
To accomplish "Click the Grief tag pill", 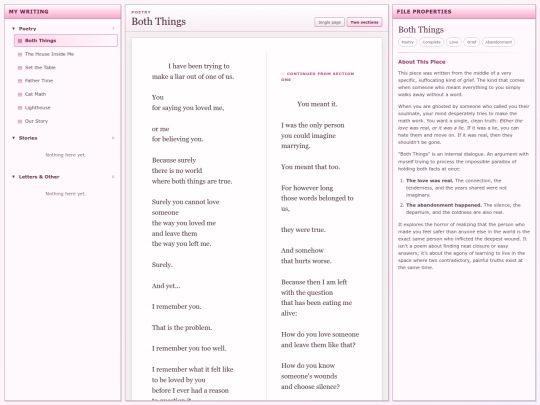I will pyautogui.click(x=471, y=42).
